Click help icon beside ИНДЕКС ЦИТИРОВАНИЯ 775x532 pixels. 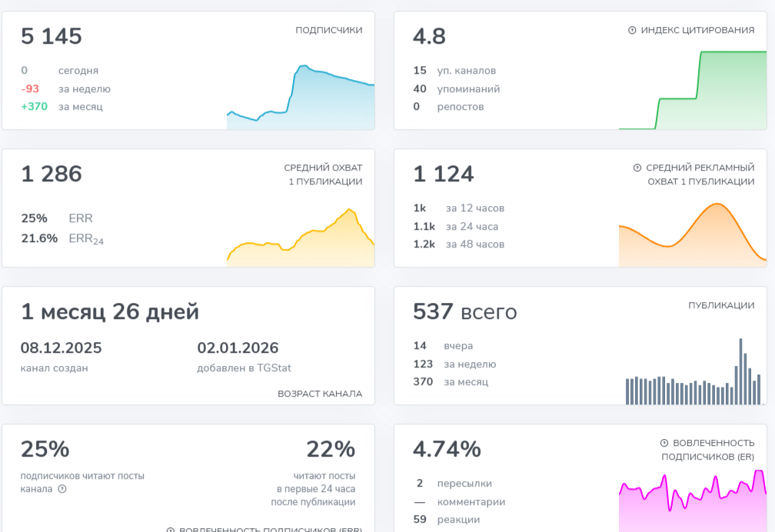632,30
